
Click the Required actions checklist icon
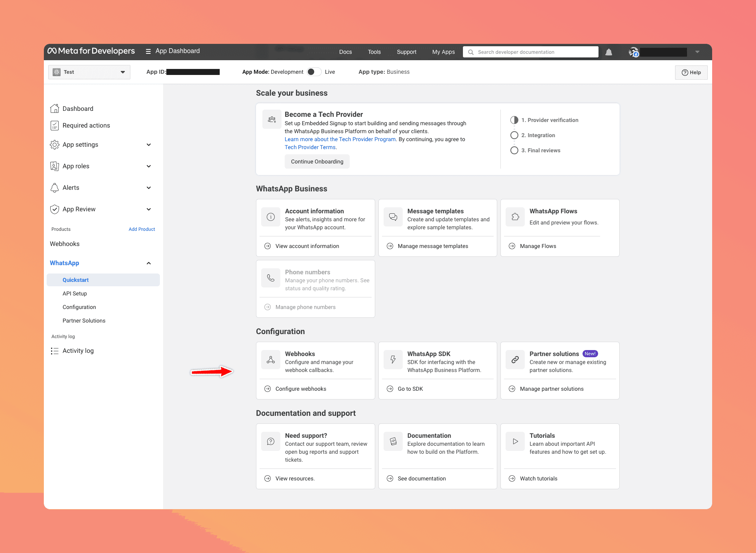[x=55, y=126]
